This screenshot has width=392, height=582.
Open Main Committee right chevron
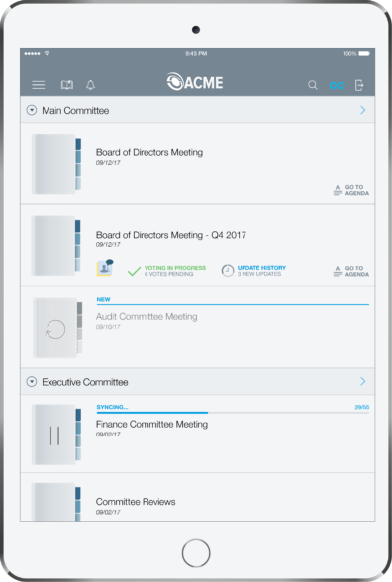point(363,110)
